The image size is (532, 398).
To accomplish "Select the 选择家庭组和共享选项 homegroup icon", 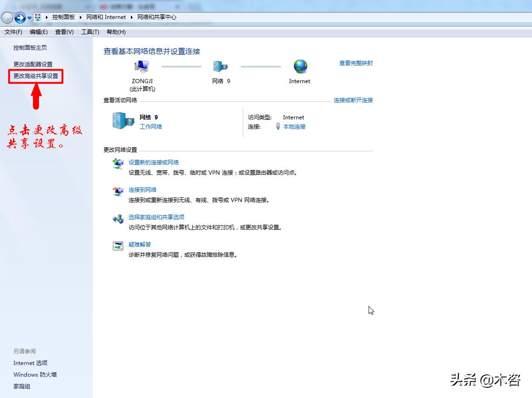I will tap(117, 219).
